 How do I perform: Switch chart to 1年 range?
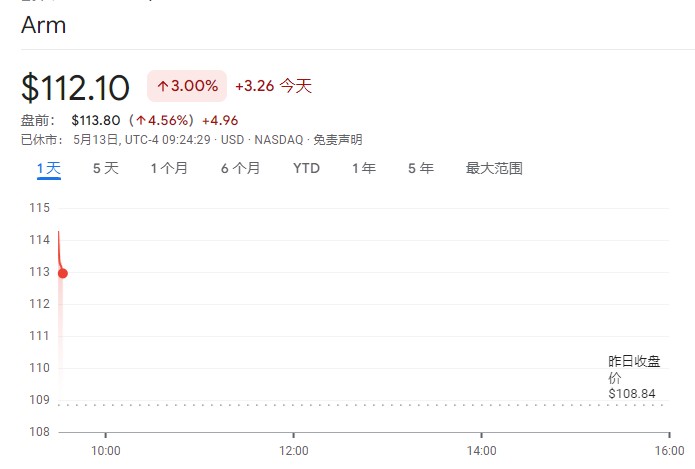363,168
